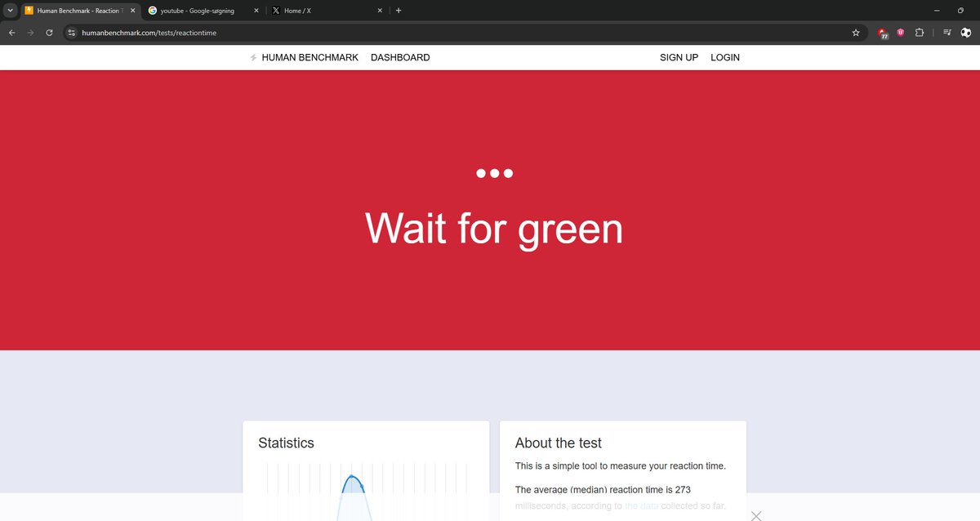
Task: Open the tab search dropdown arrow
Action: tap(10, 11)
